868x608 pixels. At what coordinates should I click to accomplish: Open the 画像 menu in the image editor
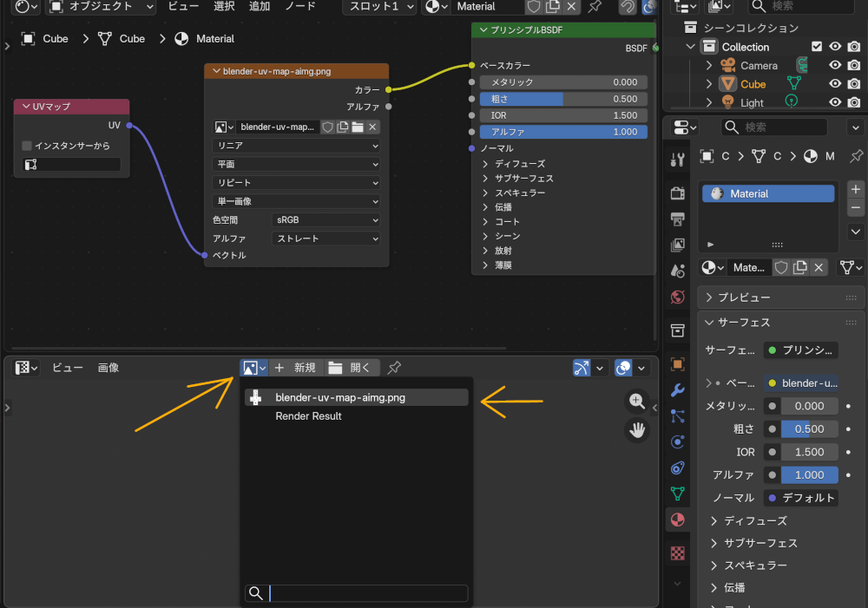coord(108,367)
